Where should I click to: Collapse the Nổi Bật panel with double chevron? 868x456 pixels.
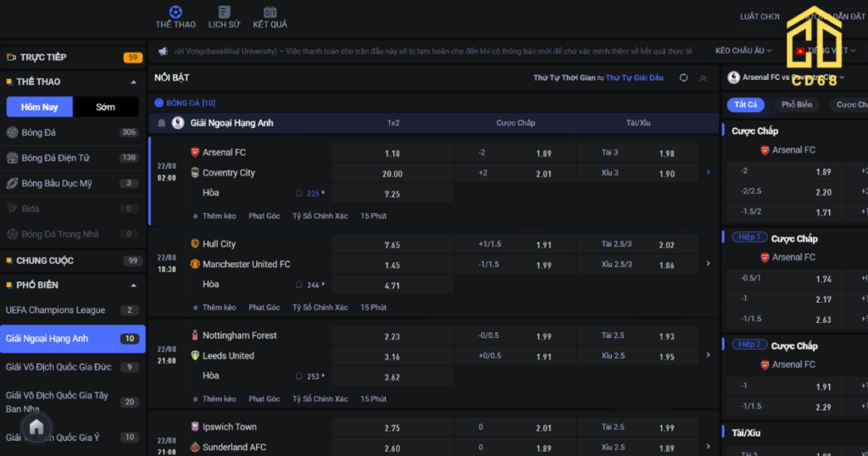tap(703, 78)
